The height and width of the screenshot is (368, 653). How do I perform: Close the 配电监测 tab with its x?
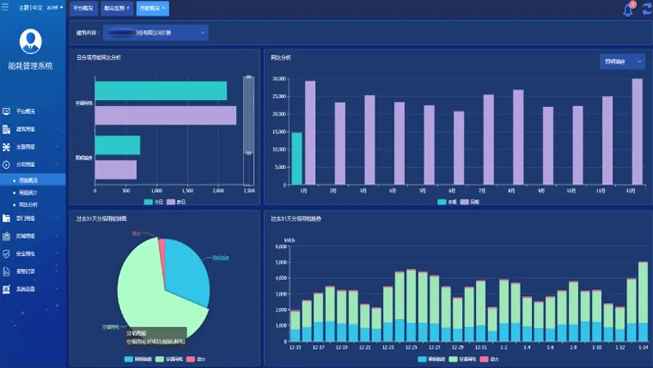[x=128, y=8]
